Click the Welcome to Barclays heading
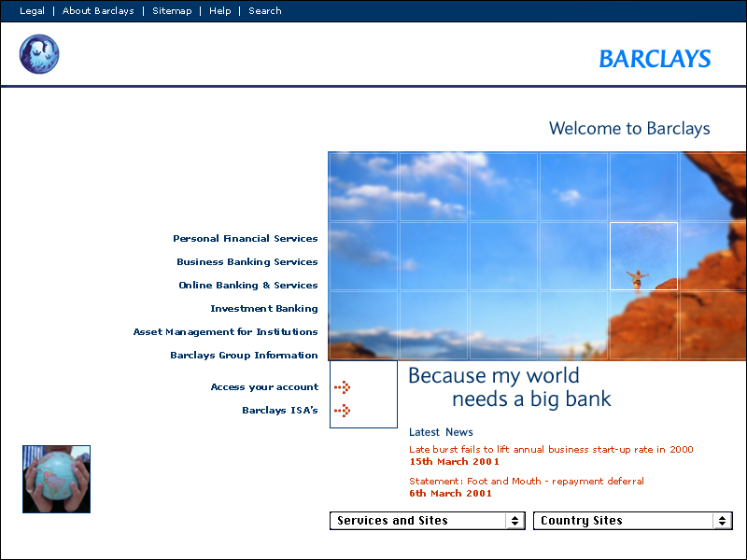The width and height of the screenshot is (747, 560). (629, 129)
